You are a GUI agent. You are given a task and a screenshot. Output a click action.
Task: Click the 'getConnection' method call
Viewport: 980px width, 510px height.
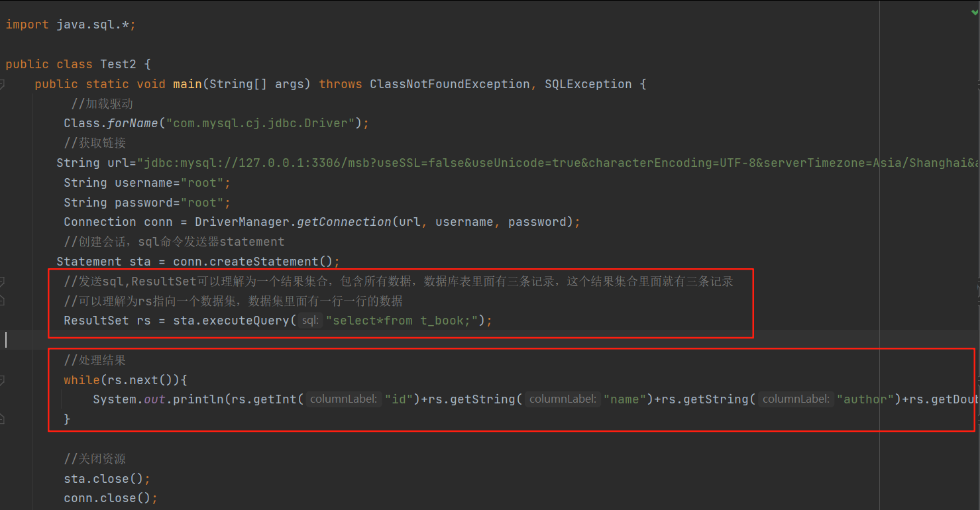click(344, 222)
